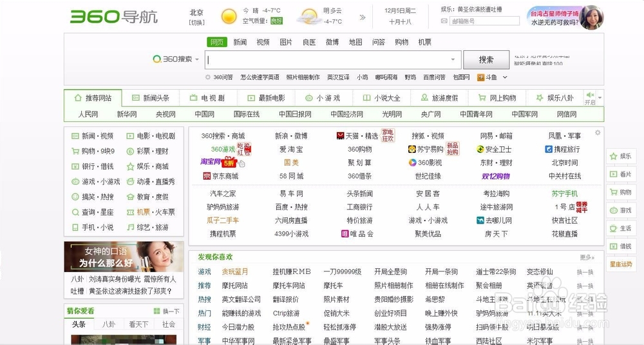This screenshot has height=345, width=644.
Task: Click the 360导航 logo
Action: point(114,17)
